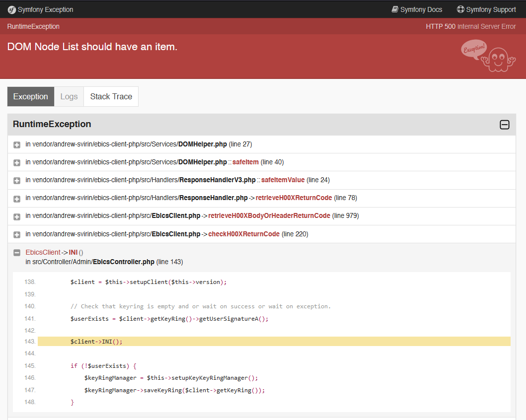Image resolution: width=526 pixels, height=420 pixels.
Task: Click 'DOM Node List should have an item.' message
Action: (x=92, y=47)
